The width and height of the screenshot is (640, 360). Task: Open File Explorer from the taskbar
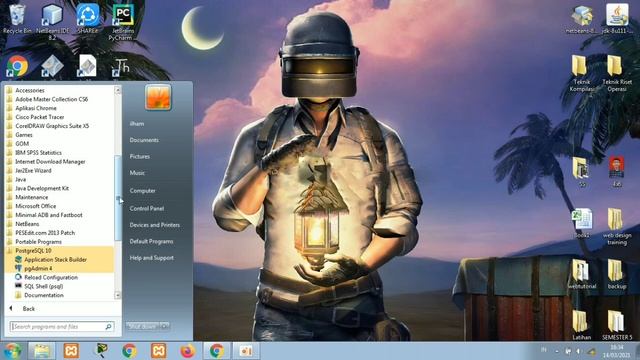point(42,351)
